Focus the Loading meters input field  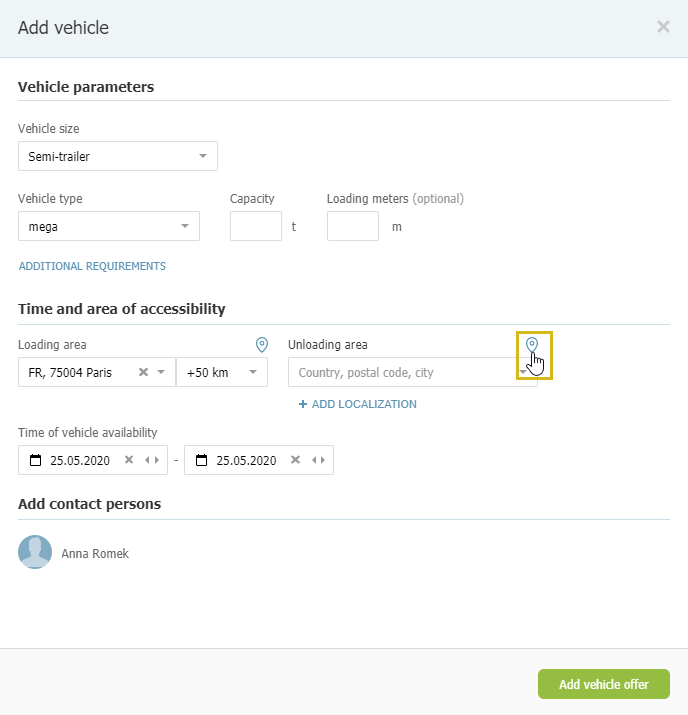click(353, 226)
